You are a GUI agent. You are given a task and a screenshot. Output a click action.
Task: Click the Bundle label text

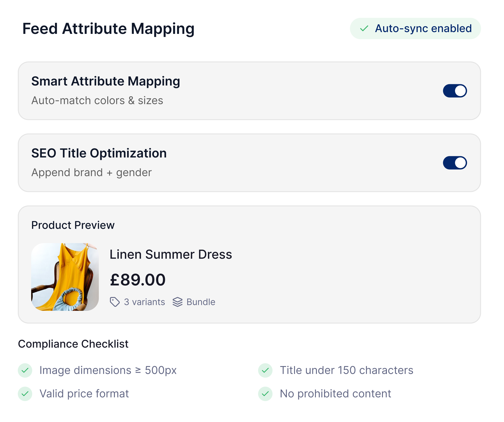click(201, 302)
